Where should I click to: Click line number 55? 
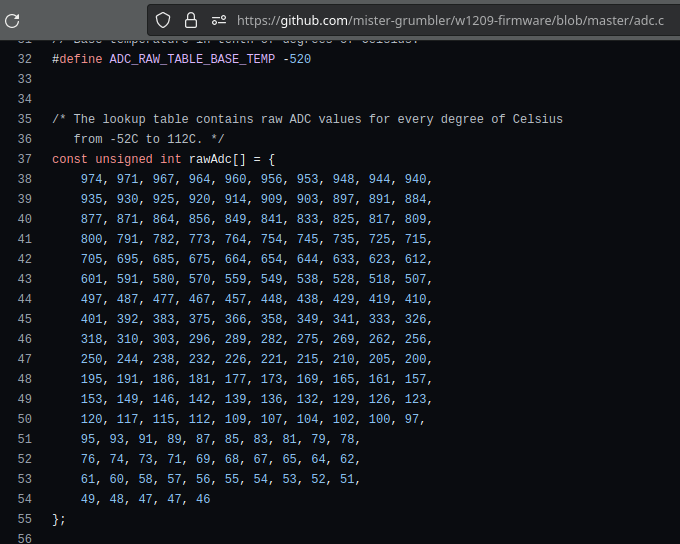[25, 519]
